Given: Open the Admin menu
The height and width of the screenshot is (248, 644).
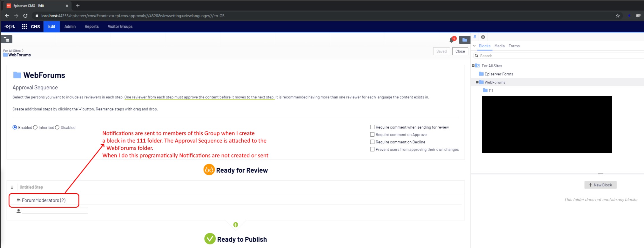Looking at the screenshot, I should pyautogui.click(x=70, y=26).
